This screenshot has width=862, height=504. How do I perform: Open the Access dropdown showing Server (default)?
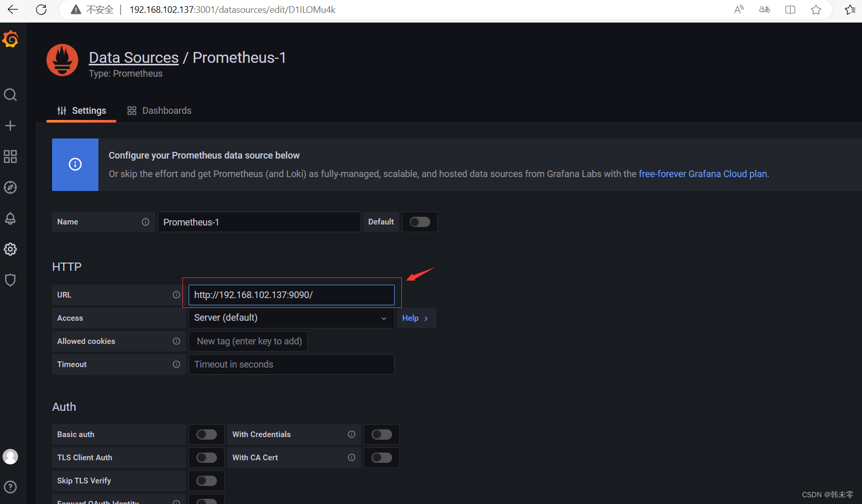point(291,318)
